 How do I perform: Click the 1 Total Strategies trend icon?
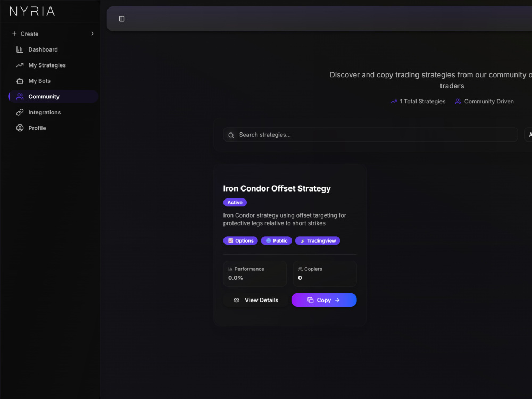pos(394,102)
